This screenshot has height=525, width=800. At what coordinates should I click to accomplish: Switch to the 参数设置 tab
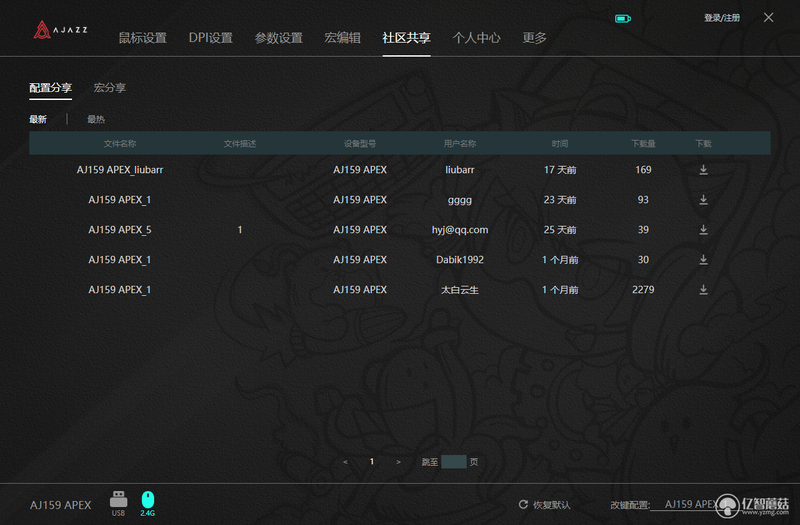pyautogui.click(x=278, y=38)
